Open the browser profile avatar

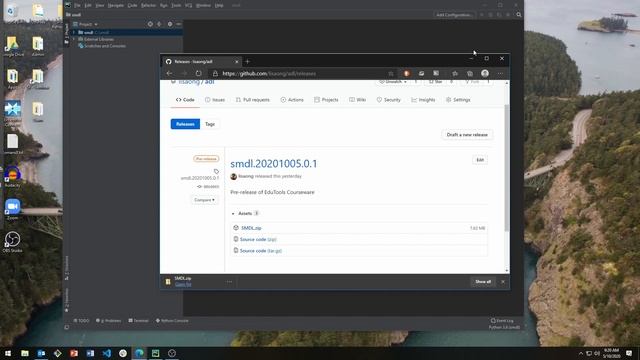tap(485, 73)
